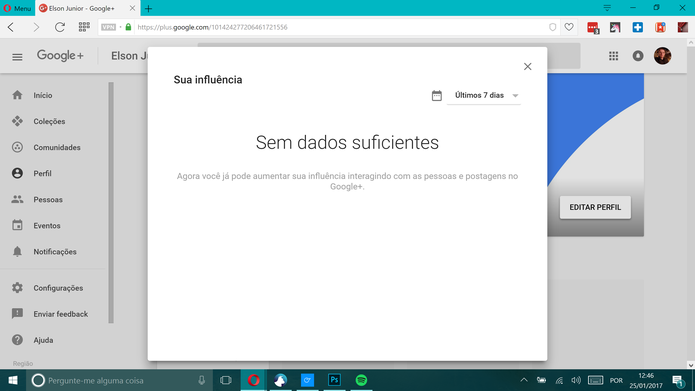Click the collections icon beside Coleções
This screenshot has width=695, height=391.
point(17,121)
